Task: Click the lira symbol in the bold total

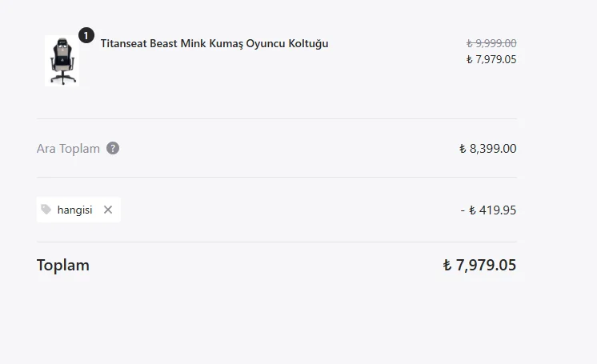Action: 447,266
